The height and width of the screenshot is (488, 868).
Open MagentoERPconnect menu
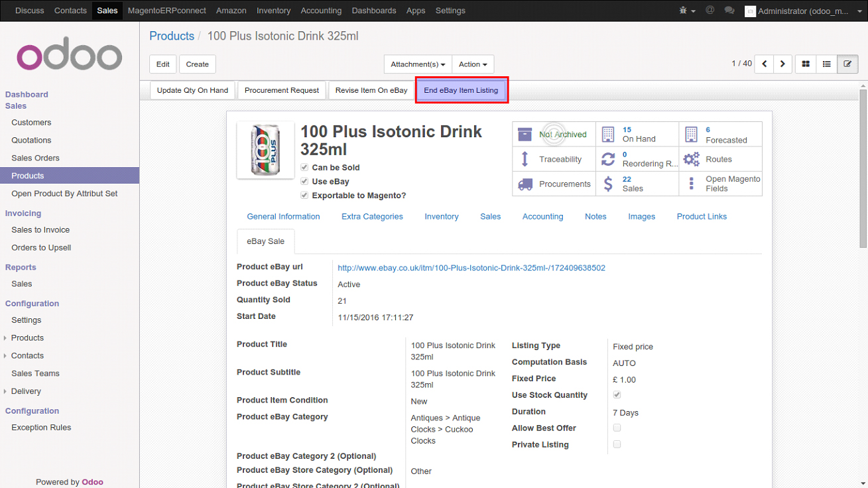[167, 11]
